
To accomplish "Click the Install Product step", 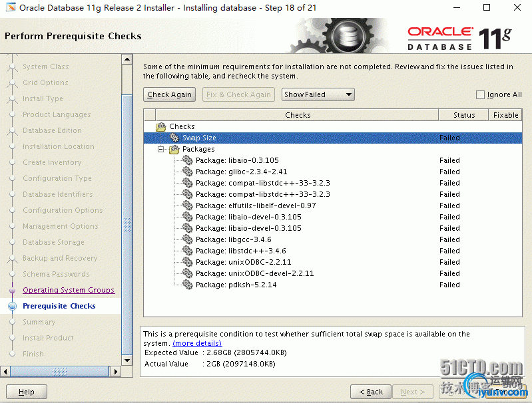I will pos(48,338).
